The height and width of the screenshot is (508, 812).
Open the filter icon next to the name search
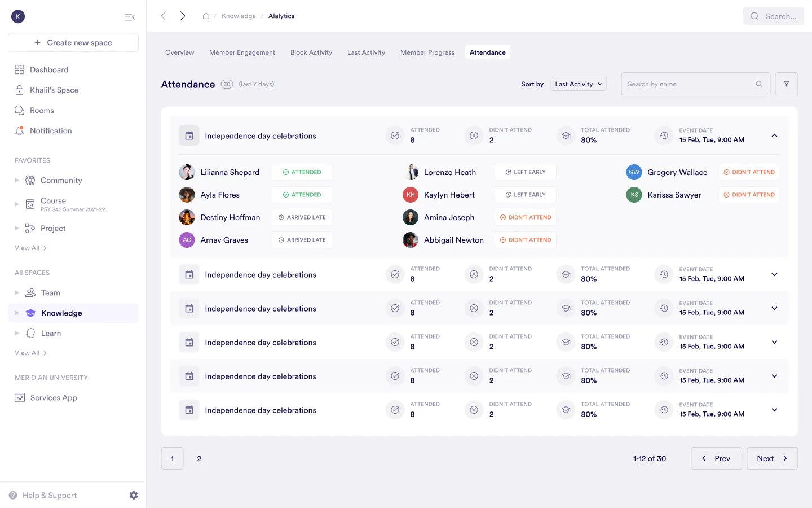coord(786,83)
